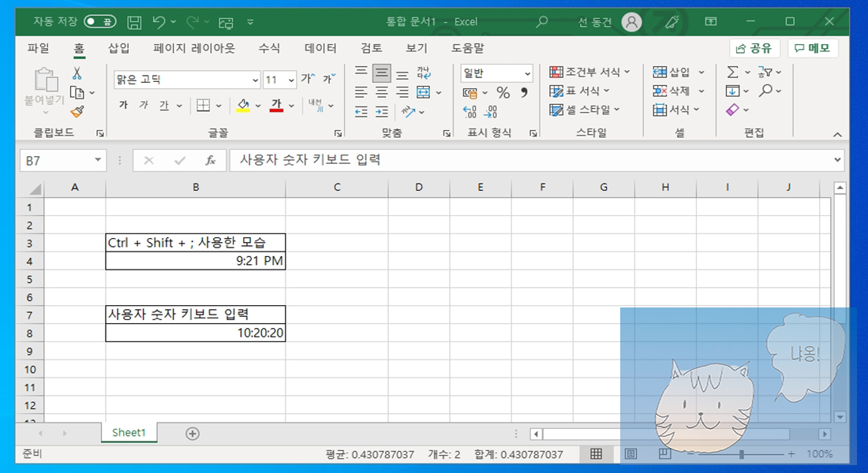Switch to the 데이터 tab
The width and height of the screenshot is (868, 473).
tap(320, 48)
